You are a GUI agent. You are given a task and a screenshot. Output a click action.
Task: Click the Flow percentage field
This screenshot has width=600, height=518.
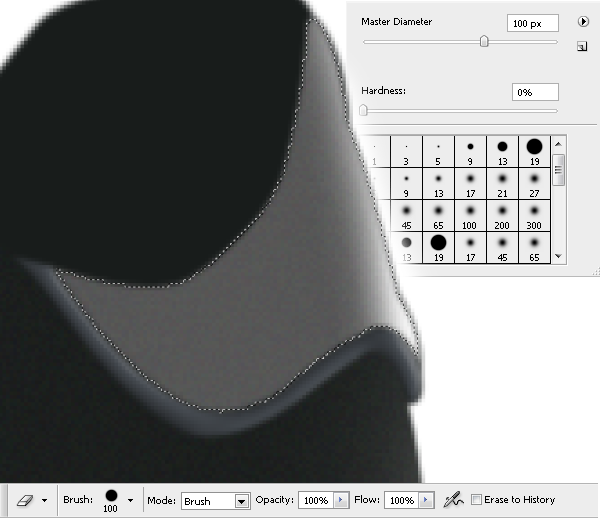tap(400, 500)
